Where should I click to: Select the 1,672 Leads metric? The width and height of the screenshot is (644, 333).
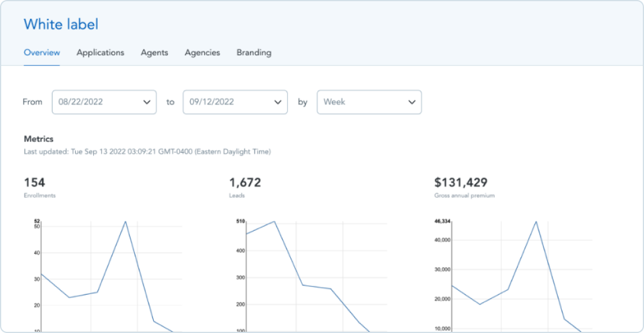tap(245, 182)
